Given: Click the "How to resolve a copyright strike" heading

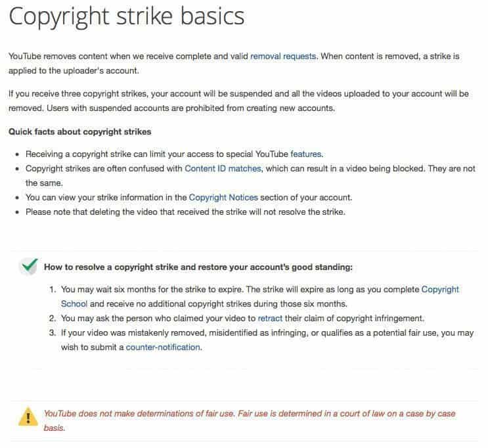Looking at the screenshot, I should click(198, 267).
